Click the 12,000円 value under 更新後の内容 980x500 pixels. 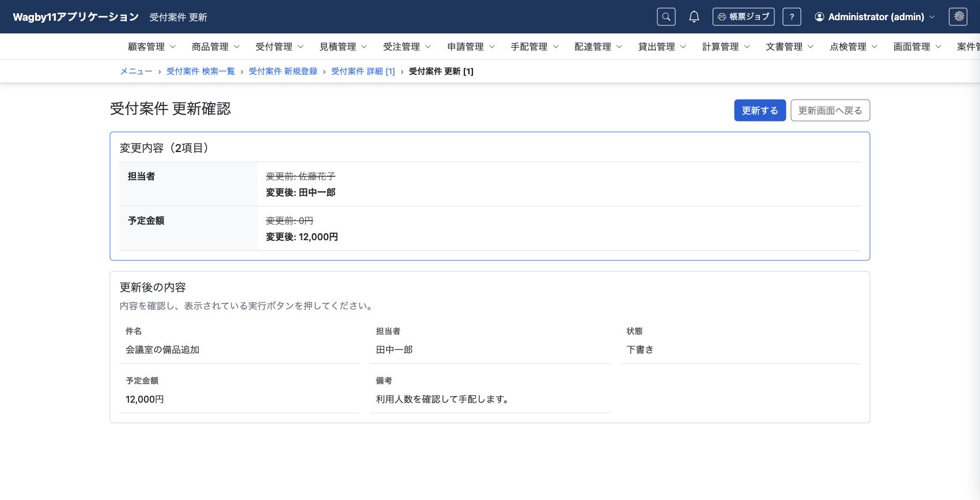[145, 399]
